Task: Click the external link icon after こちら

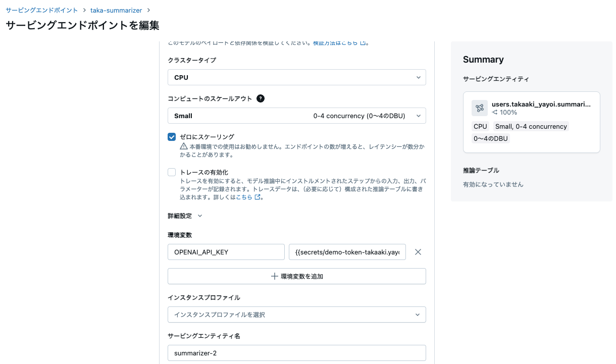Action: pos(258,197)
